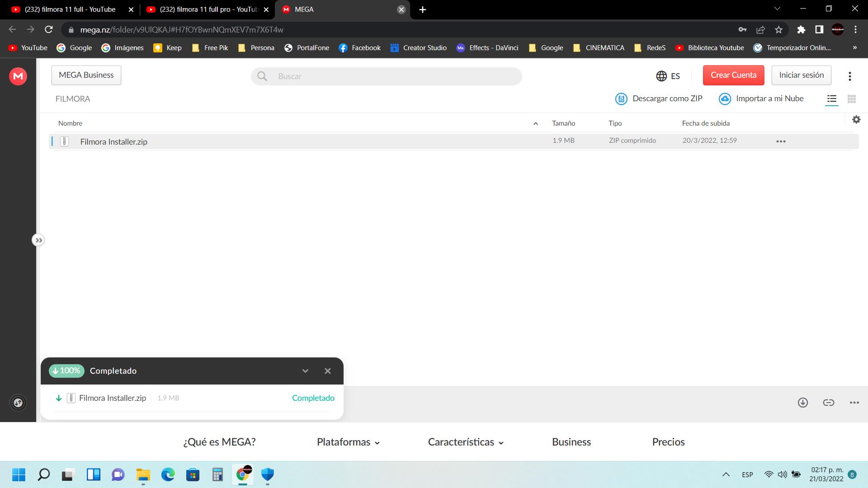
Task: Open the Business menu item
Action: pyautogui.click(x=571, y=442)
